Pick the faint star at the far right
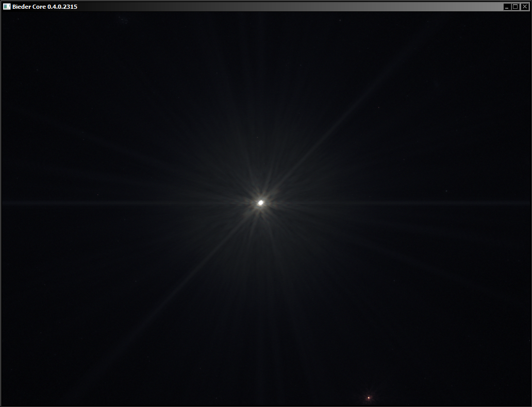Screen dimensions: 532x407 446,191
